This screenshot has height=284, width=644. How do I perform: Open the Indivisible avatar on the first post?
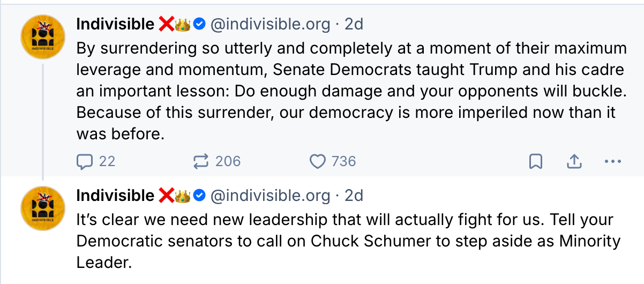coord(43,37)
